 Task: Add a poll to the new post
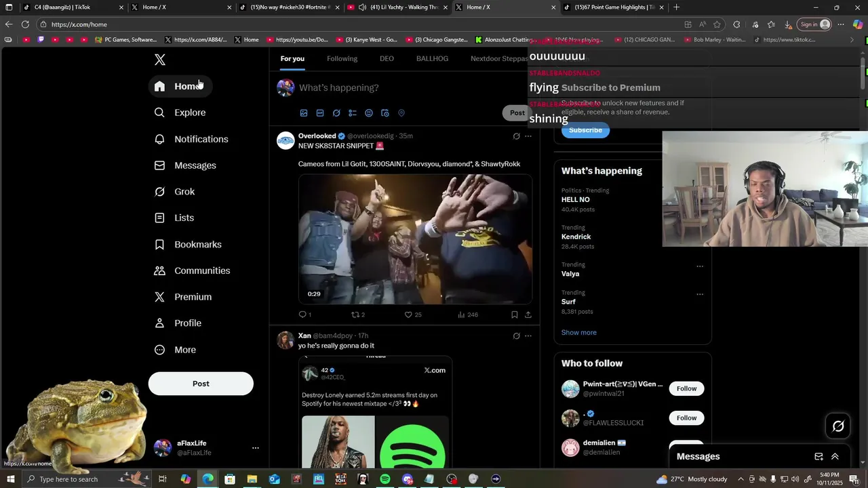(353, 113)
